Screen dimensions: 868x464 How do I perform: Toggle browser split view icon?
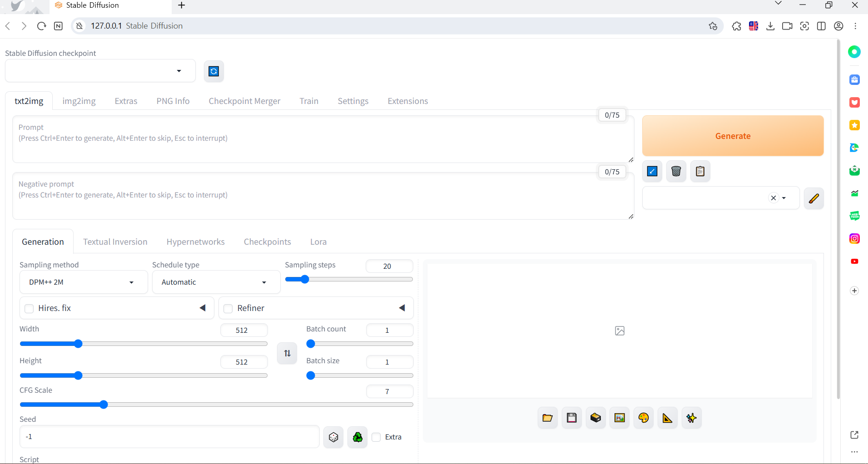821,26
